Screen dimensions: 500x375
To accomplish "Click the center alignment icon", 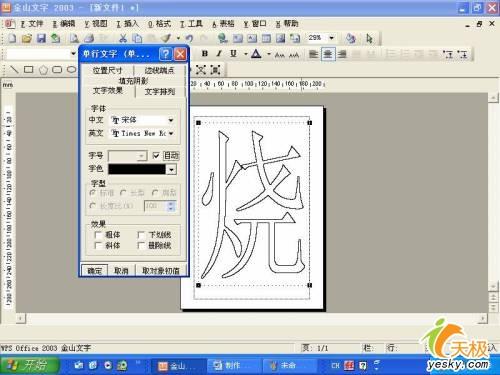I will click(328, 54).
